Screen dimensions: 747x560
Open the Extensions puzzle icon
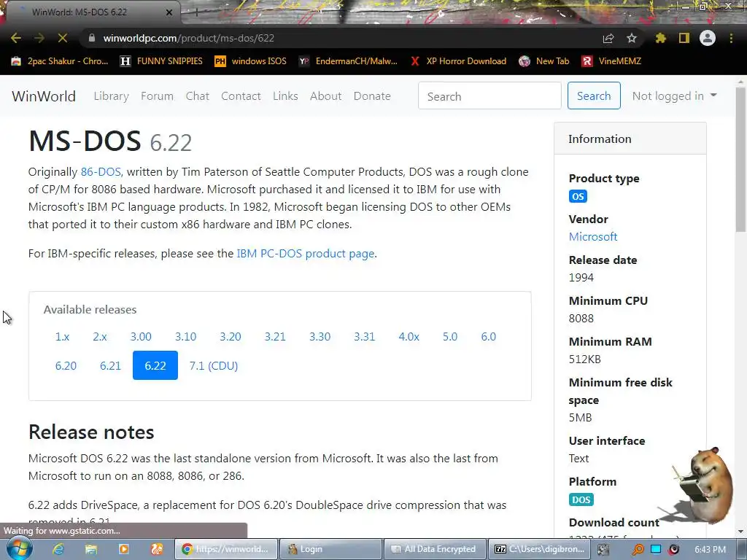(661, 38)
